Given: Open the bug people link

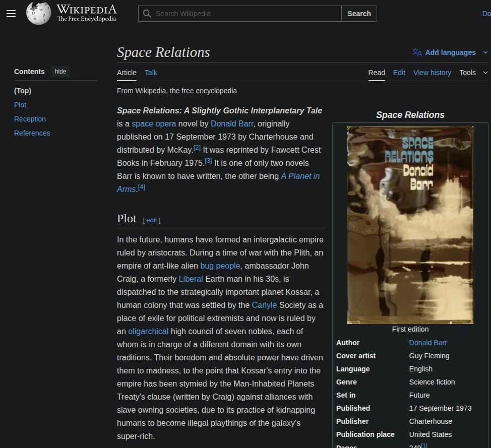Looking at the screenshot, I should pos(220,266).
